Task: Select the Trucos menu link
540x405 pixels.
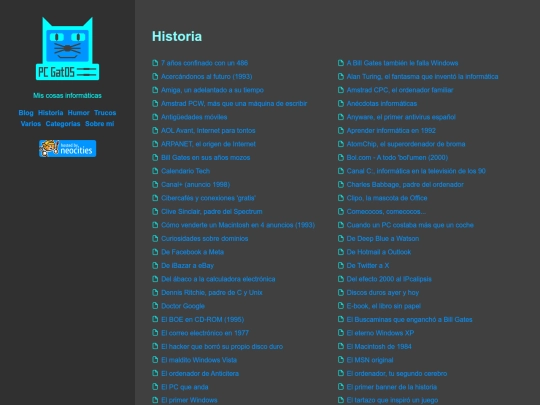Action: [105, 113]
